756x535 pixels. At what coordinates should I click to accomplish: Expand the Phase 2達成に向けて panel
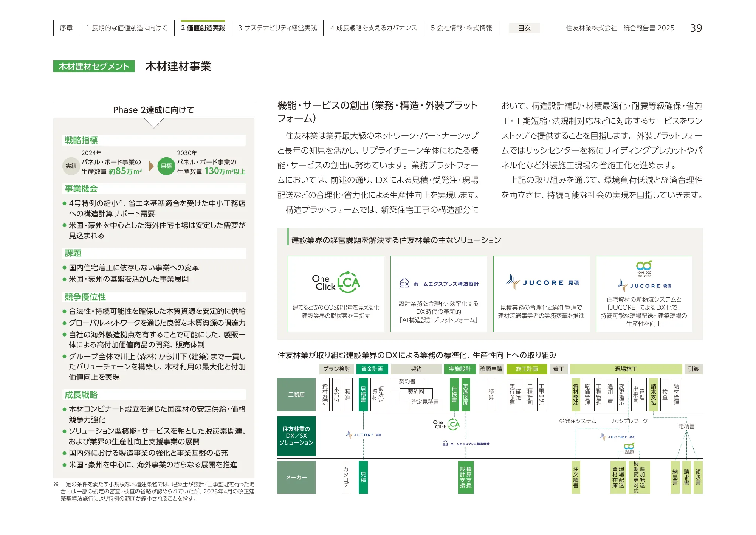click(x=153, y=110)
